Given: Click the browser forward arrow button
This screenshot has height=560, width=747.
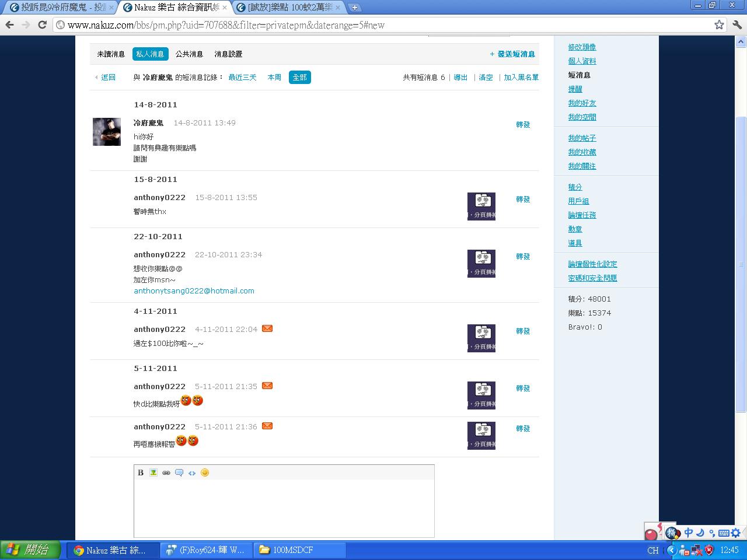Looking at the screenshot, I should tap(26, 24).
